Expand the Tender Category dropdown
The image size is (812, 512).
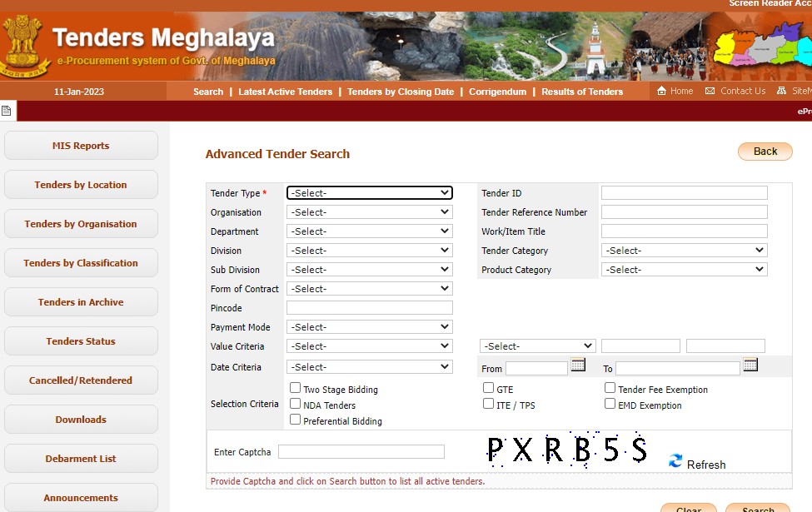pyautogui.click(x=684, y=251)
